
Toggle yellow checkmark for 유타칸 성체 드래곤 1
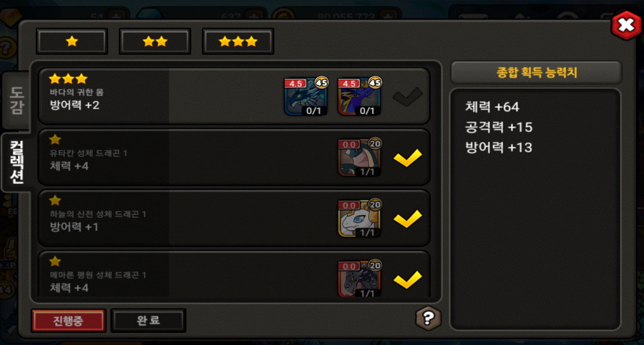(408, 158)
